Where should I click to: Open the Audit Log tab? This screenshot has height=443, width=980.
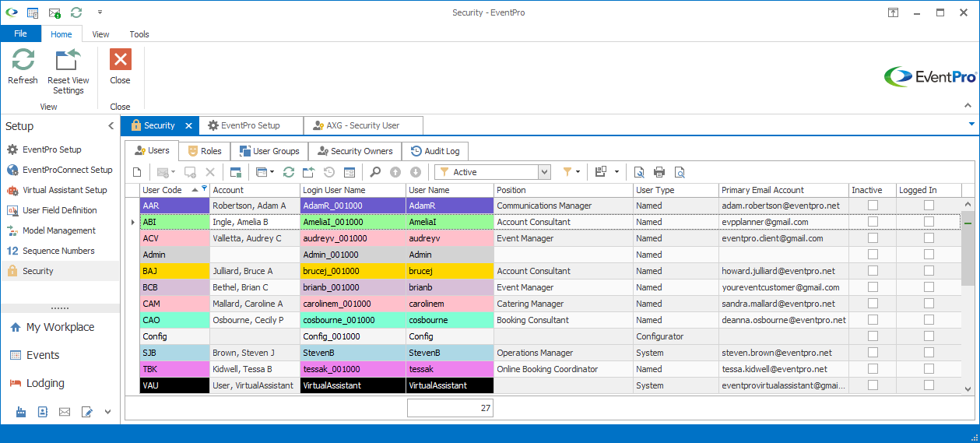click(x=435, y=151)
